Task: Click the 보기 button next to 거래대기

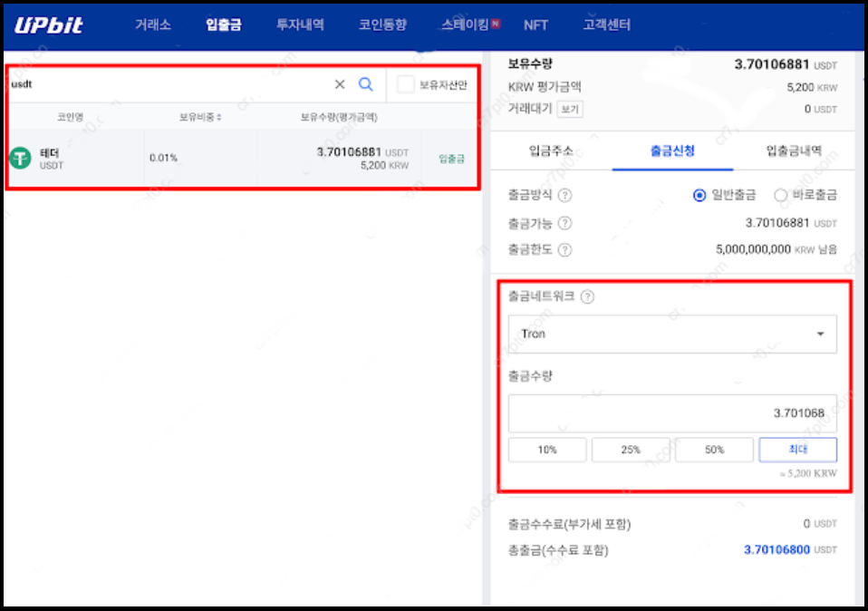Action: (x=570, y=109)
